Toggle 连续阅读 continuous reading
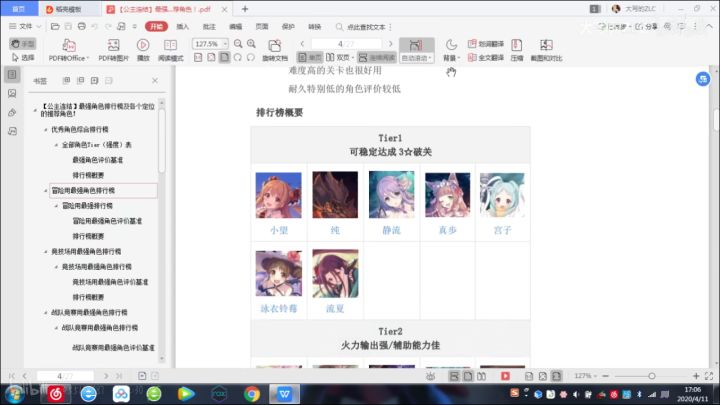720x405 pixels. point(377,57)
